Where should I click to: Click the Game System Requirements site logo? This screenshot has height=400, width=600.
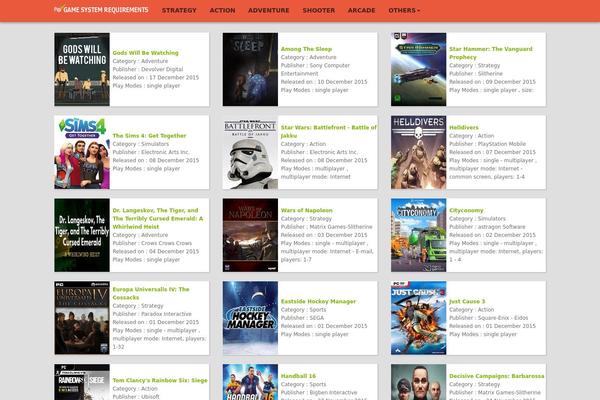pos(101,10)
